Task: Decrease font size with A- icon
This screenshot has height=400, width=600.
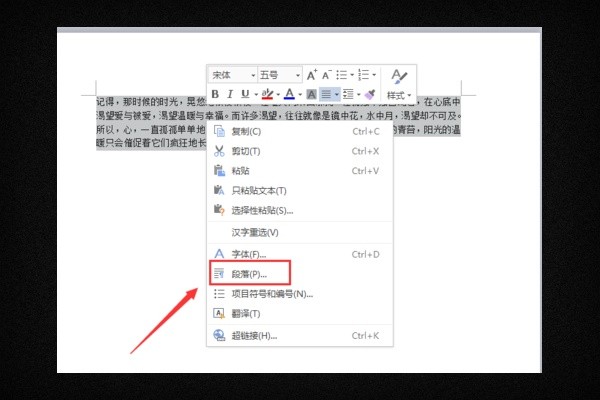Action: pos(326,75)
